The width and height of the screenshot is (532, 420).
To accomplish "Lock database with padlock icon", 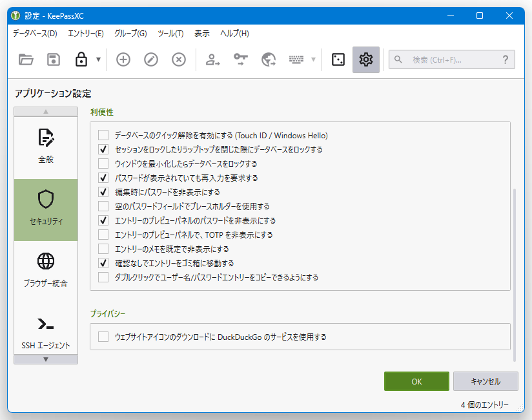I will (x=81, y=59).
